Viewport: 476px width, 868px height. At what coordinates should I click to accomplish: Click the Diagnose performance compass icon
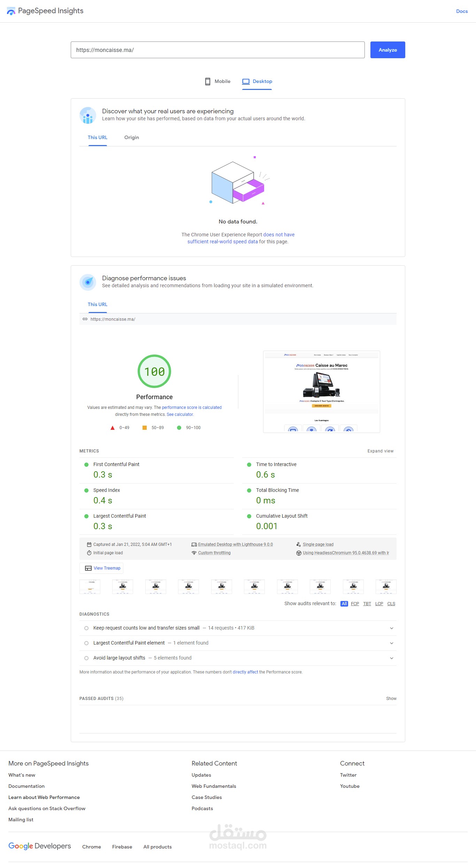tap(88, 282)
